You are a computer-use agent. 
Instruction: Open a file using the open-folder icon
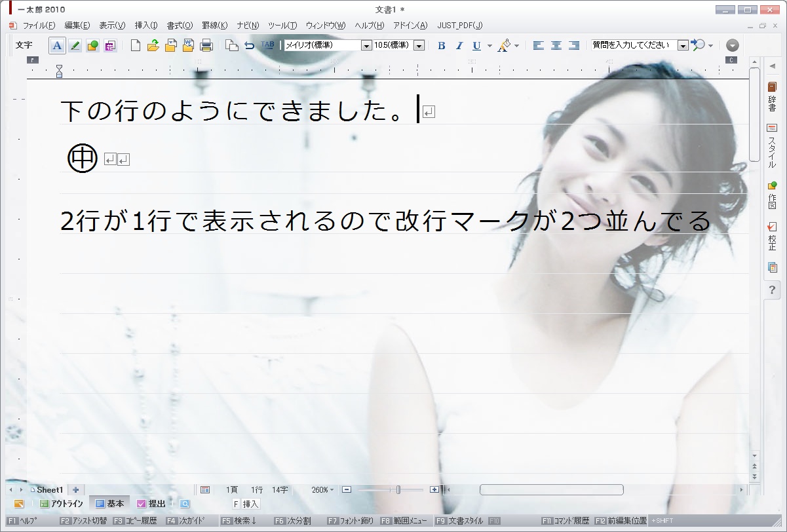[153, 45]
